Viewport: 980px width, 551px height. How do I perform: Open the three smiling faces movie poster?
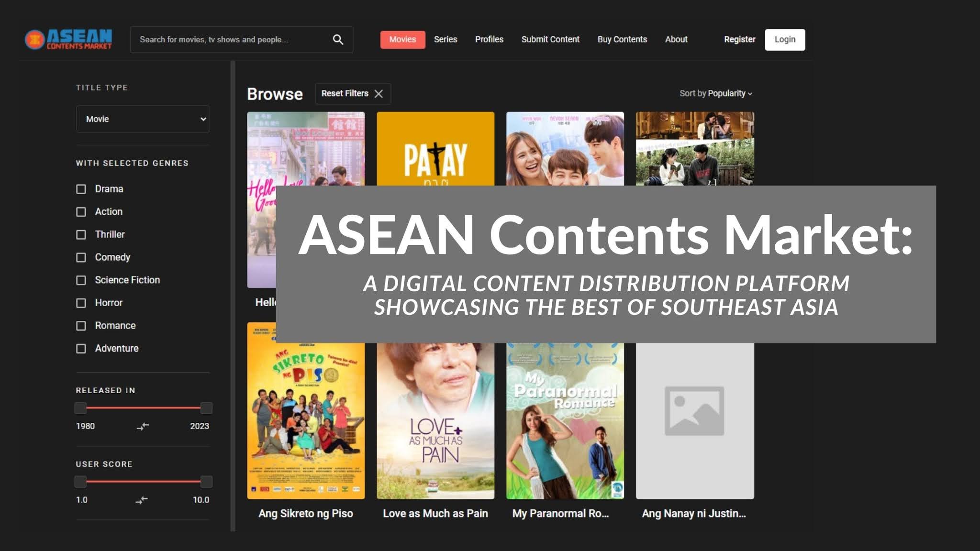coord(565,149)
